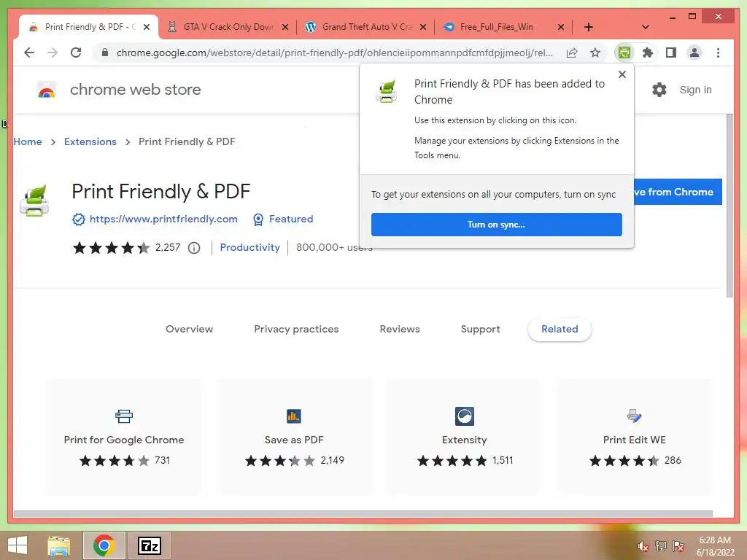Click the share page icon in address bar
The width and height of the screenshot is (747, 560).
pos(572,52)
